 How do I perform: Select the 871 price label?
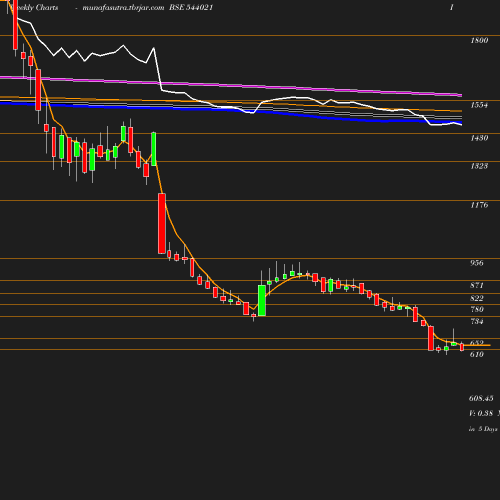(x=477, y=285)
